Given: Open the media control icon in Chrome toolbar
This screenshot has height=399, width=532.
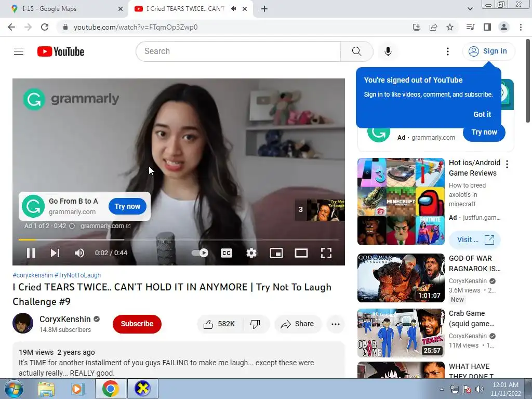Looking at the screenshot, I should tap(470, 27).
